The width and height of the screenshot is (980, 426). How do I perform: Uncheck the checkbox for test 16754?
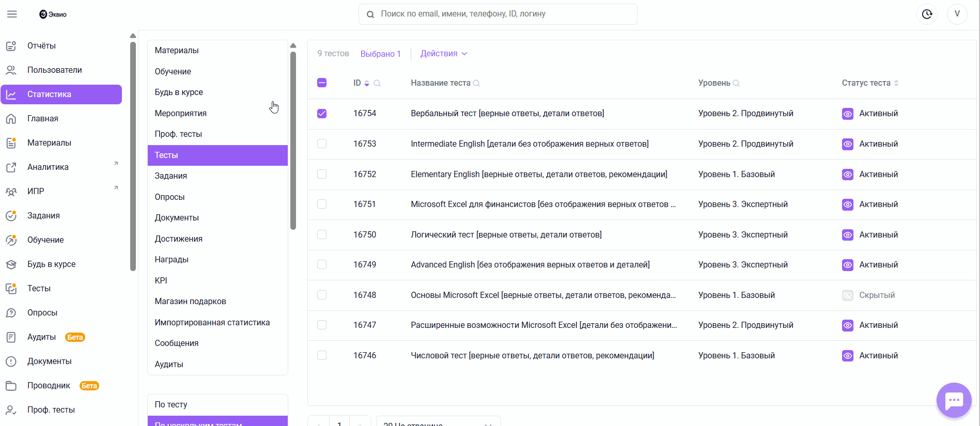(x=322, y=114)
